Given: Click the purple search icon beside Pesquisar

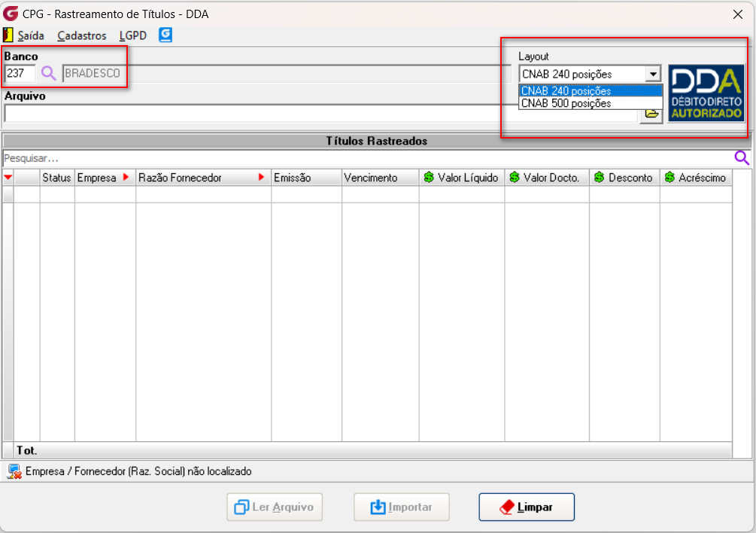Looking at the screenshot, I should [x=742, y=158].
